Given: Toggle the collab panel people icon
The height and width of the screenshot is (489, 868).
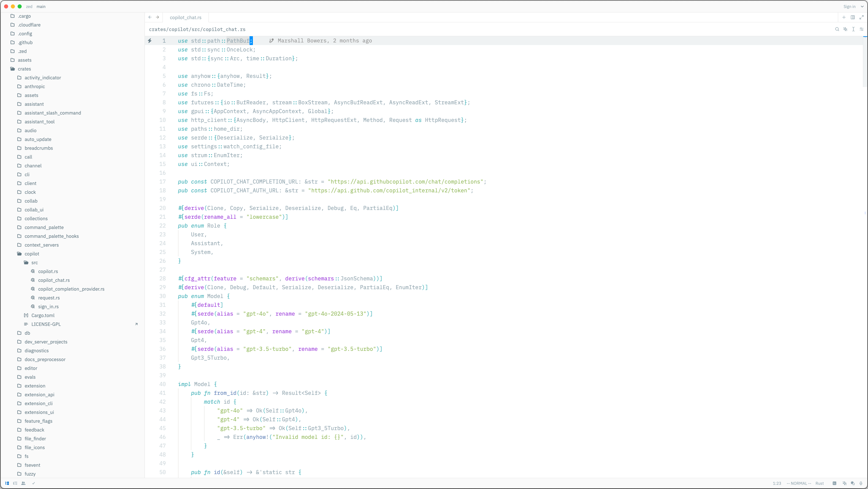Looking at the screenshot, I should click(23, 483).
